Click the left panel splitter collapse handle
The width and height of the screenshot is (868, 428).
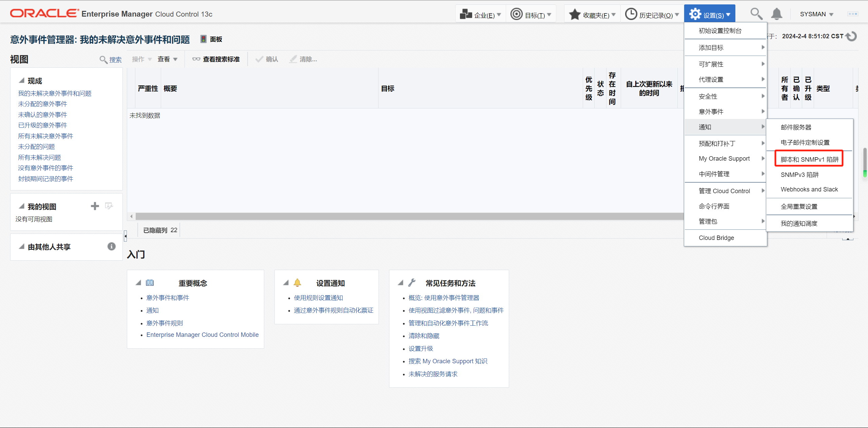(125, 236)
